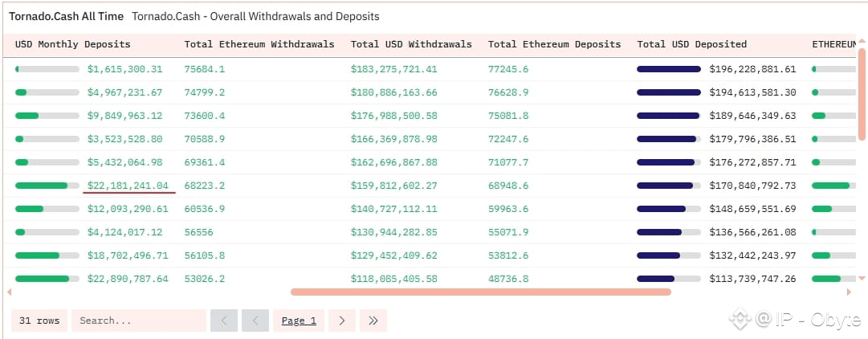Sort by Total Ethereum Deposits column
868x339 pixels.
coord(555,44)
